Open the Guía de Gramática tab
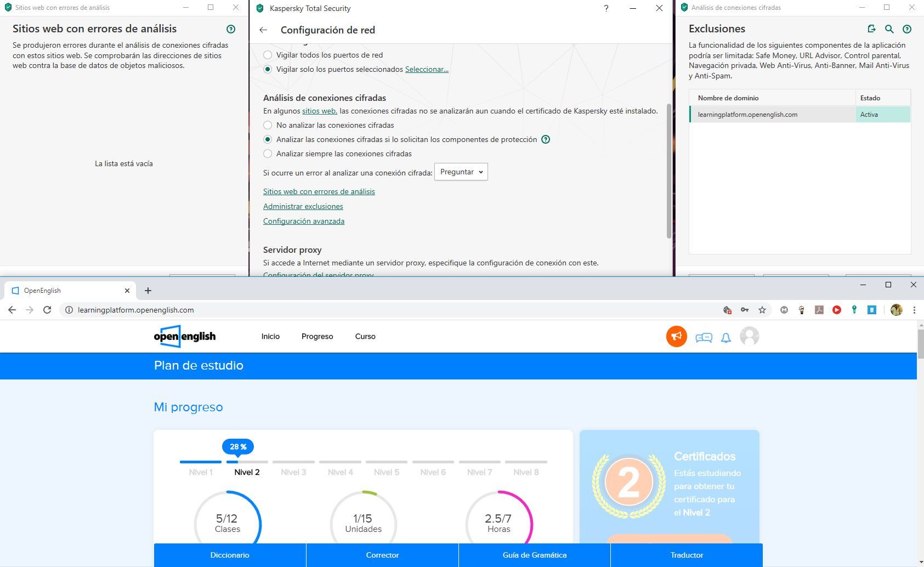 [535, 555]
